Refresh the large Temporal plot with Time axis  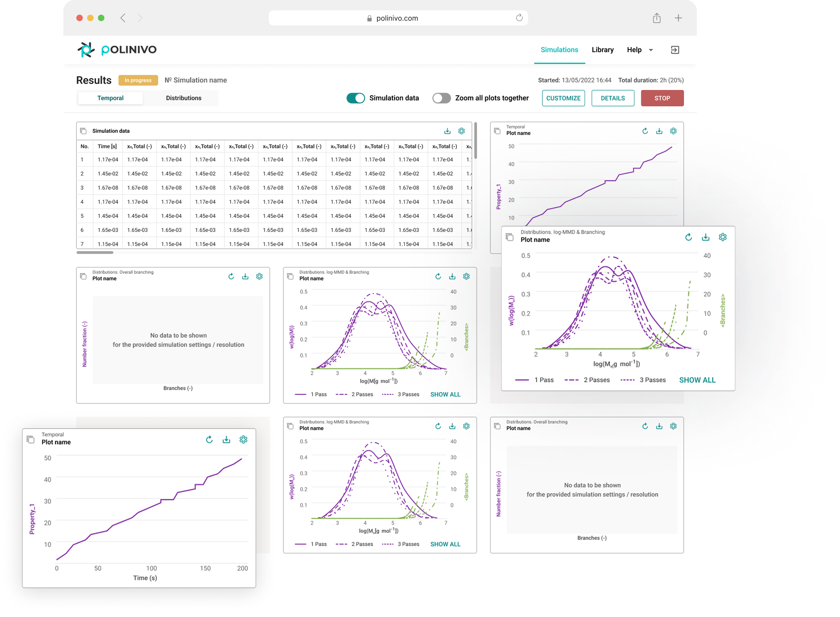(x=209, y=440)
